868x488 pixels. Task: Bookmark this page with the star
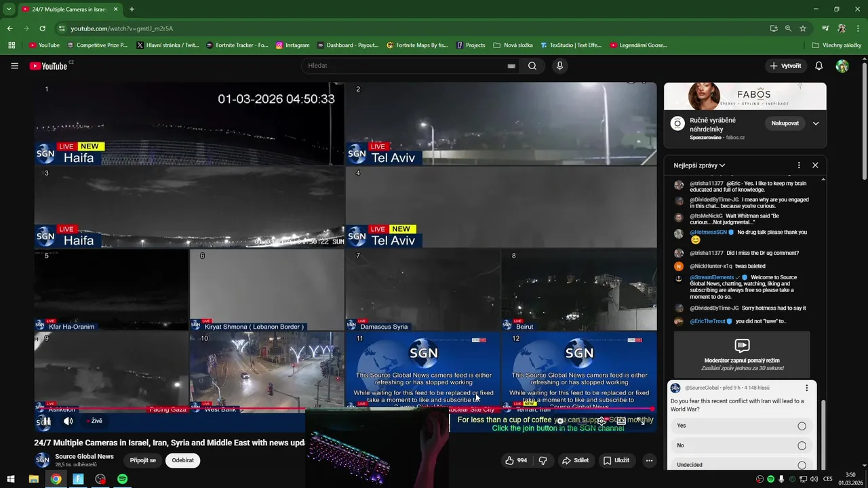click(x=803, y=28)
